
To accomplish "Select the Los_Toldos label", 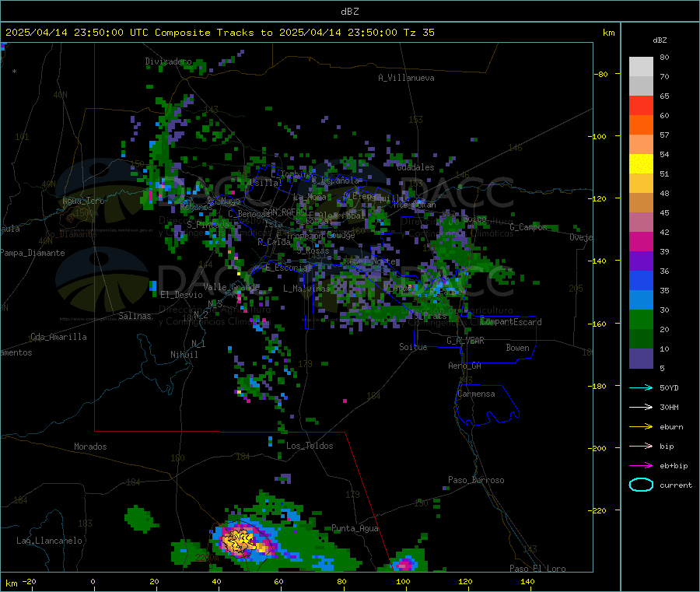I will pyautogui.click(x=310, y=446).
